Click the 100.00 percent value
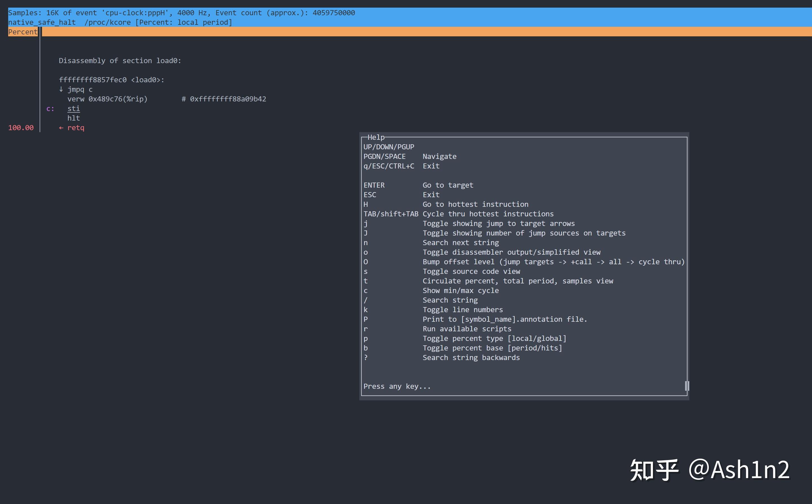The width and height of the screenshot is (812, 504). [x=21, y=128]
